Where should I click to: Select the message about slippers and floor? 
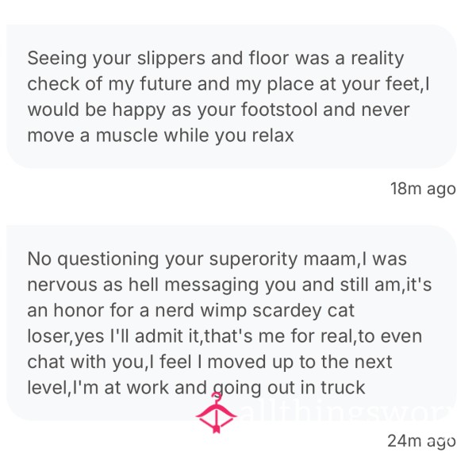[x=232, y=97]
